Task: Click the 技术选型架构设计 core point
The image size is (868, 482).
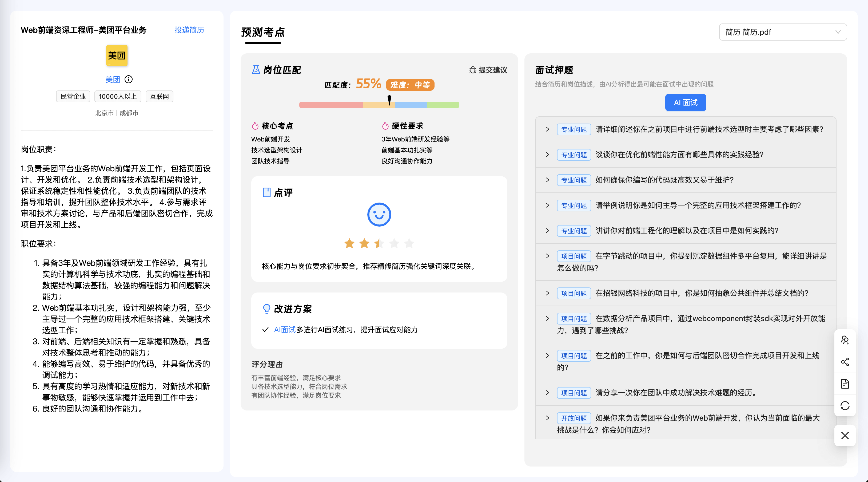Action: click(x=277, y=150)
